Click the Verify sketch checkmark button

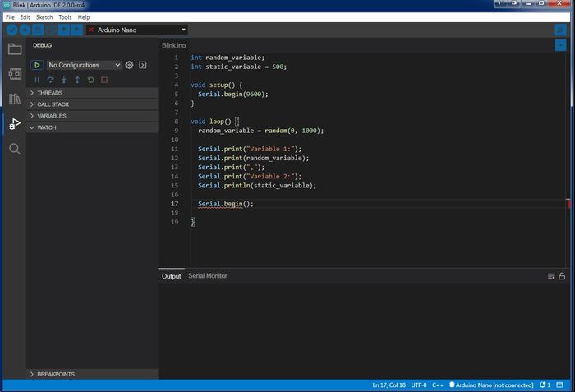11,30
